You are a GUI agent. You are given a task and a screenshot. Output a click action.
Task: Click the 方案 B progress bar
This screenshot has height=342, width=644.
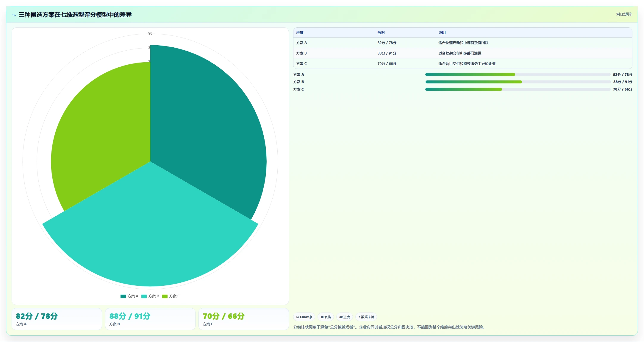click(518, 82)
